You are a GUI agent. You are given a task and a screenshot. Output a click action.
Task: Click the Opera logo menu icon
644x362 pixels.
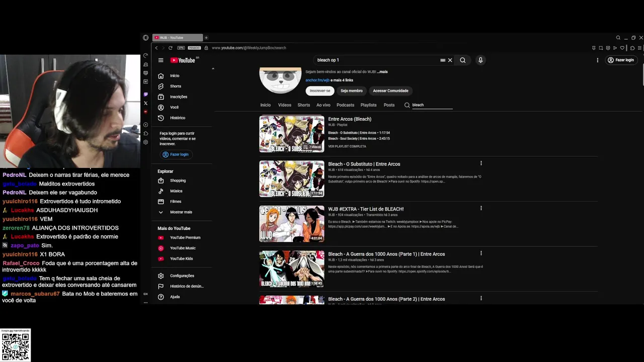(x=145, y=38)
